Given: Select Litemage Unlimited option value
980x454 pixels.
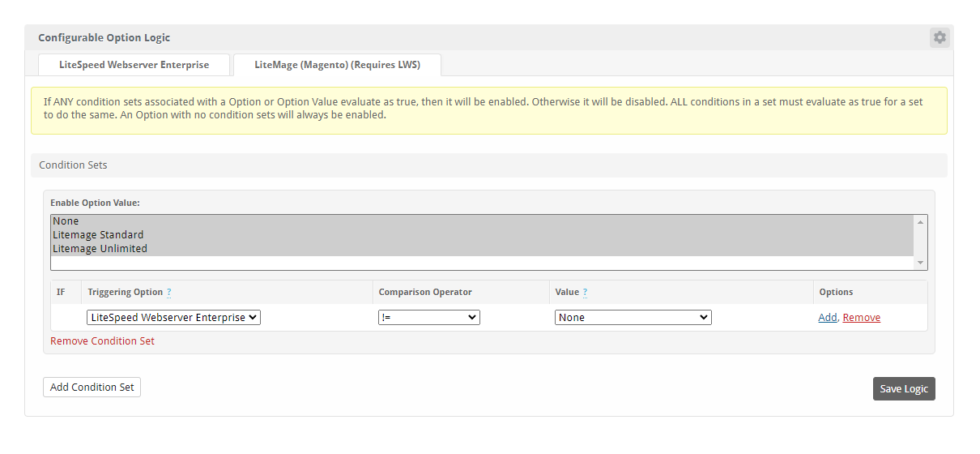Looking at the screenshot, I should (482, 249).
